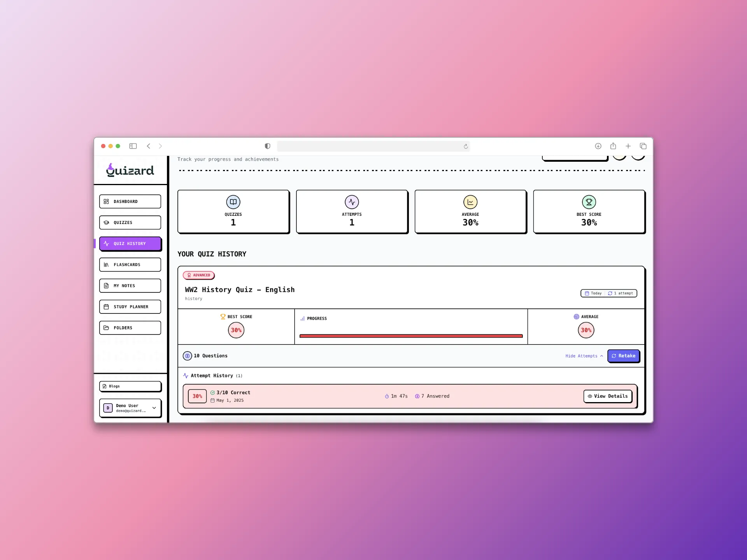This screenshot has width=747, height=560.
Task: Click the red quiz progress bar
Action: (411, 336)
